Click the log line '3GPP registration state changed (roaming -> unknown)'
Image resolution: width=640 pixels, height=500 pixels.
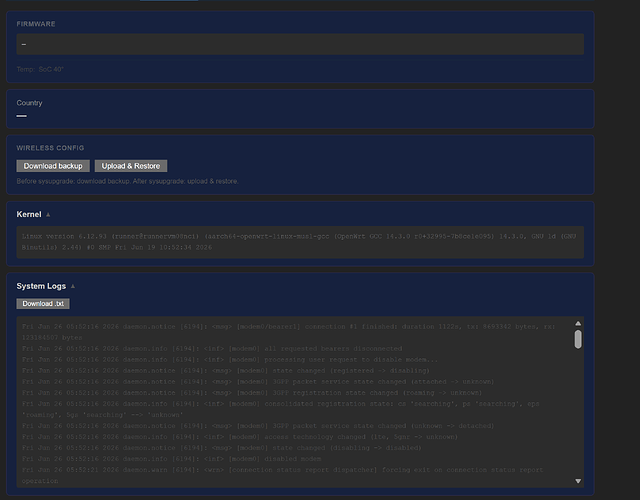pos(252,393)
